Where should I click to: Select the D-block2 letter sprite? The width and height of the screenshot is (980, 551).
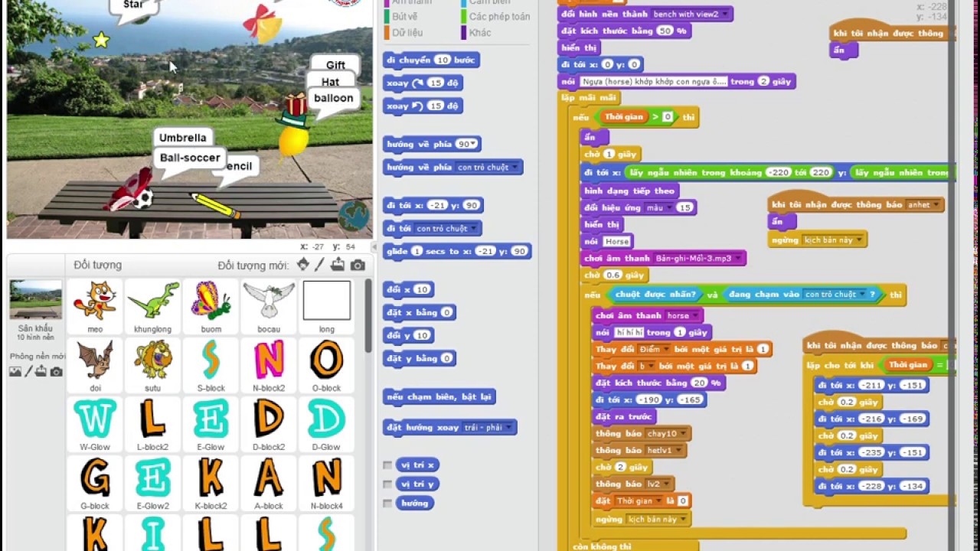(x=269, y=424)
